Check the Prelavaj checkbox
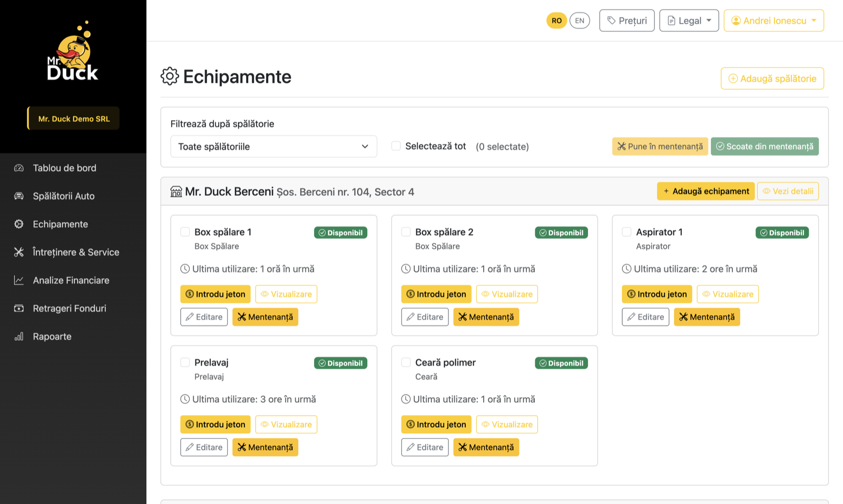Viewport: 843px width, 504px height. coord(185,362)
